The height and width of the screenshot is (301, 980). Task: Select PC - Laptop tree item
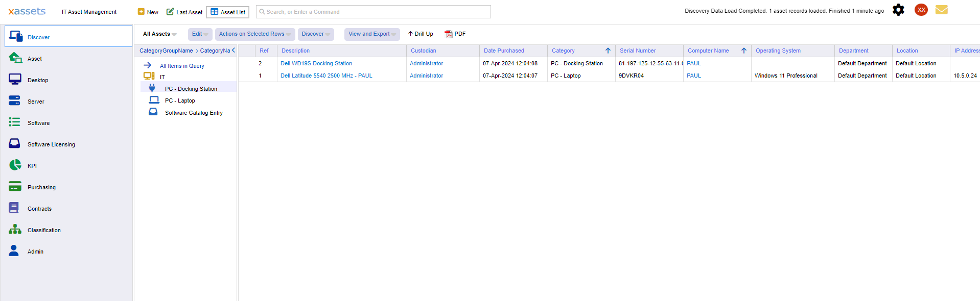point(180,101)
